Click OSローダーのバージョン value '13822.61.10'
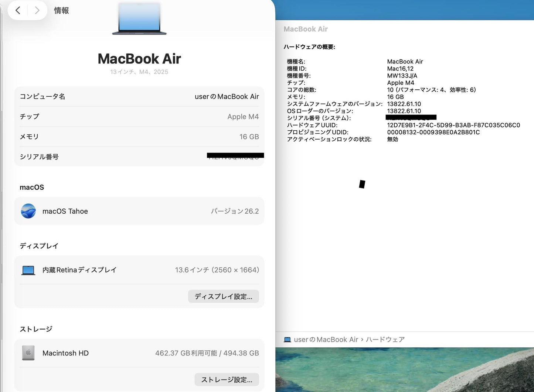Viewport: 534px width, 392px height. coord(404,111)
